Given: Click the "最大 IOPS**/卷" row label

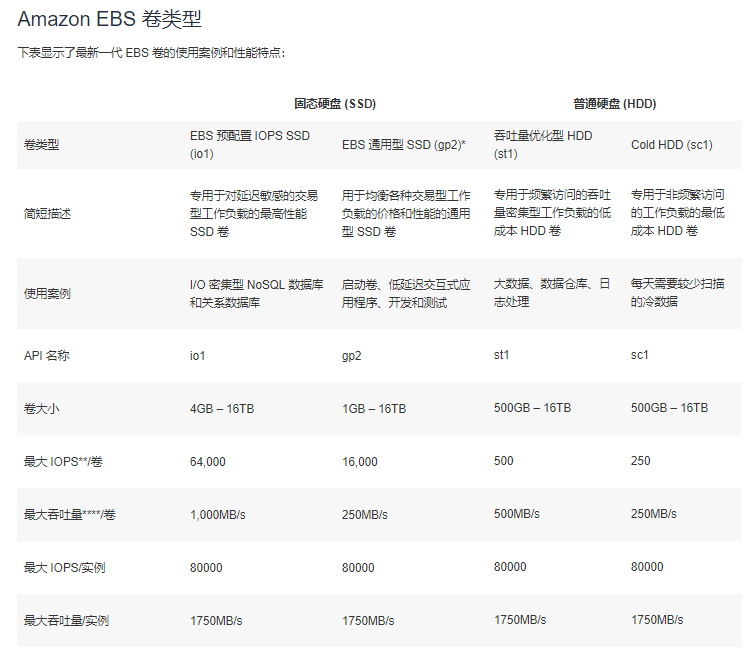Looking at the screenshot, I should tap(63, 462).
